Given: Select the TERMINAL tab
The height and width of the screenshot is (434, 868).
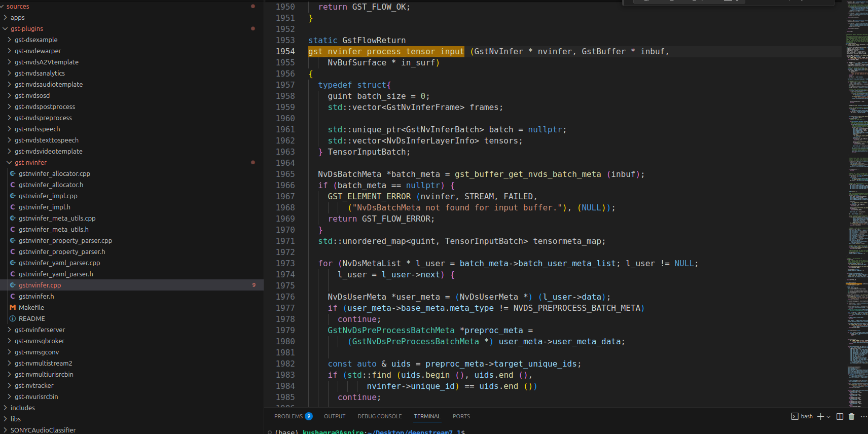Looking at the screenshot, I should (427, 416).
